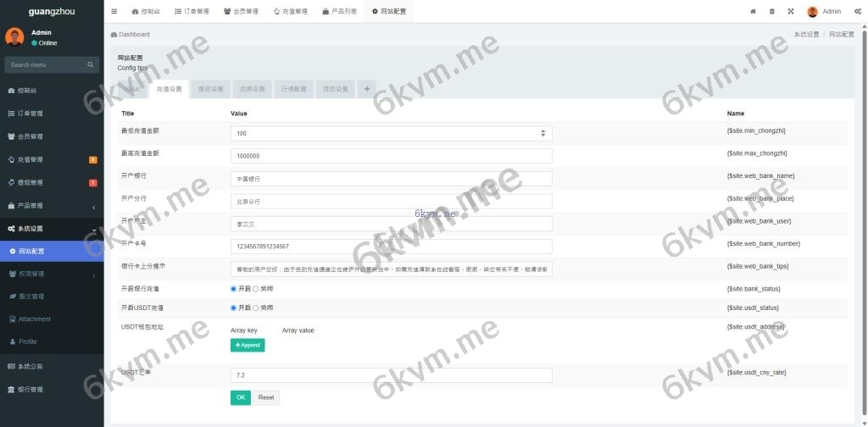Image resolution: width=868 pixels, height=427 pixels.
Task: Open 系统公告 in the sidebar
Action: [x=52, y=366]
